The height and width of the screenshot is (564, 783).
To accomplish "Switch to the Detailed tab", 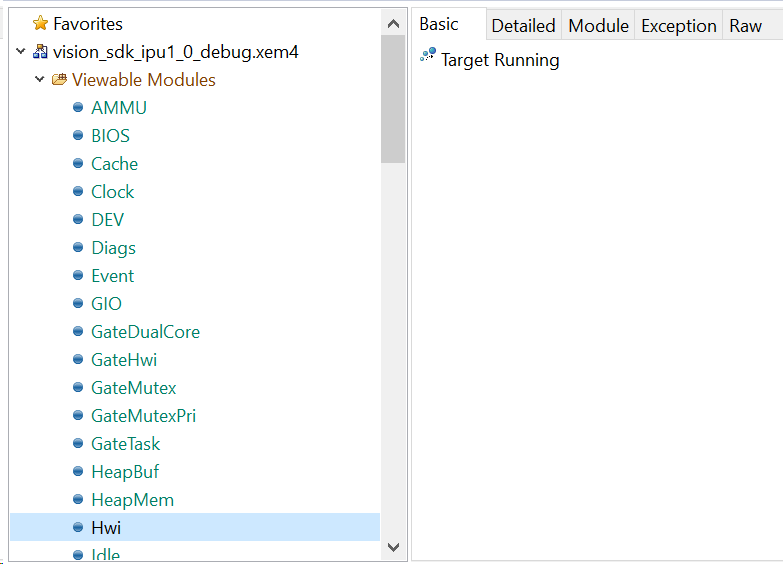I will 523,26.
